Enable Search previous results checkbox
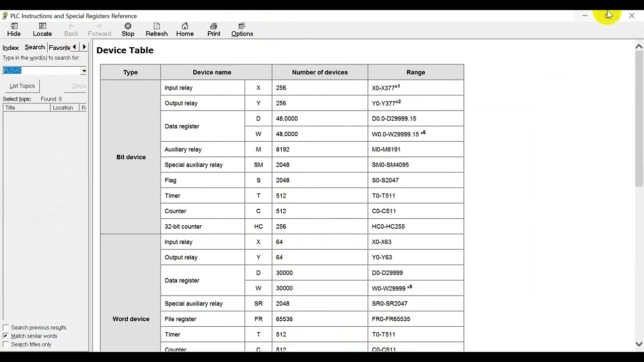 [x=6, y=327]
